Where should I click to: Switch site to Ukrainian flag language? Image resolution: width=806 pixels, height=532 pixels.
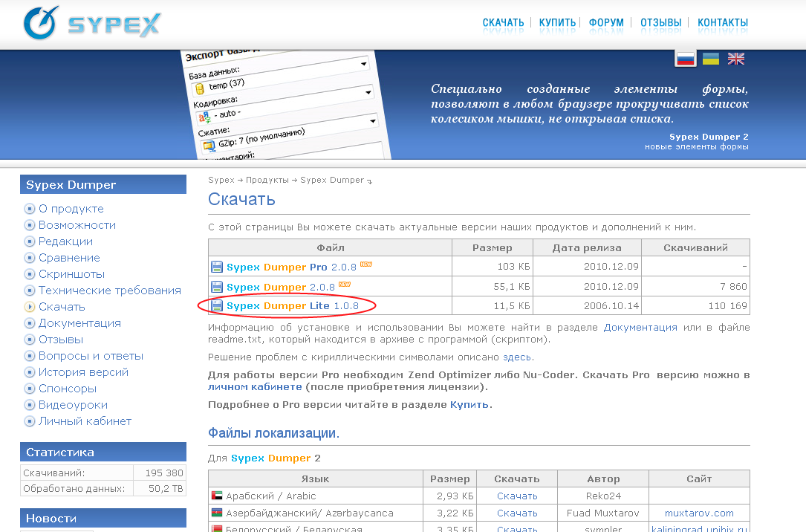tap(711, 59)
